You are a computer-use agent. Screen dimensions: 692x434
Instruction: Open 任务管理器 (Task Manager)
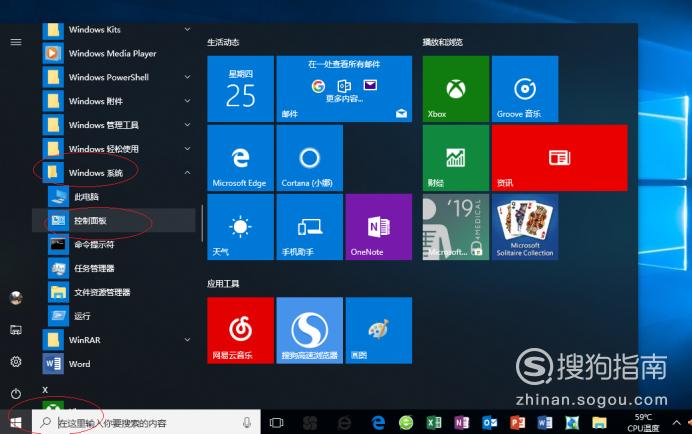[x=114, y=268]
